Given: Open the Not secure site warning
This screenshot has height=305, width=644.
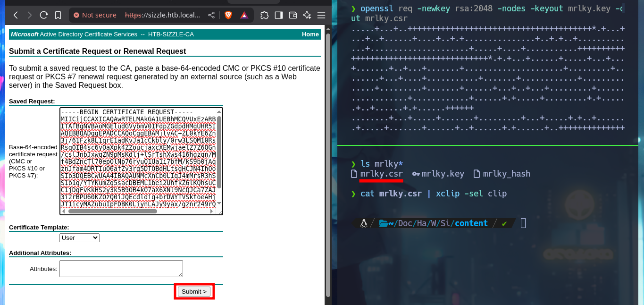Looking at the screenshot, I should point(95,15).
